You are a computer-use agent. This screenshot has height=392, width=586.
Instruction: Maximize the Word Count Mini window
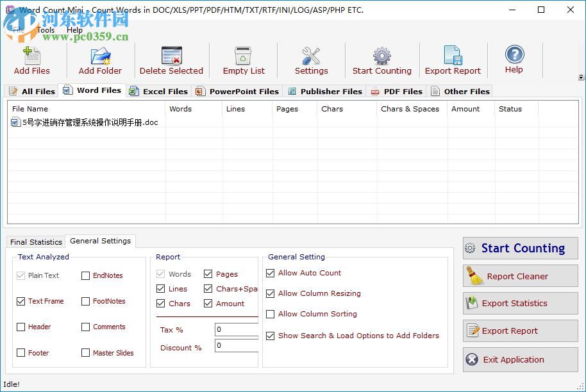pos(541,10)
